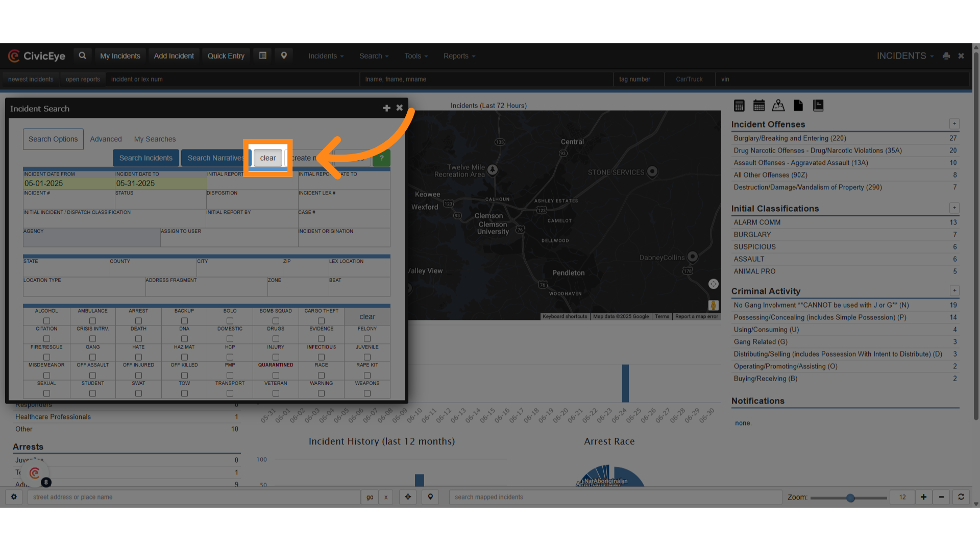Check the AMBULANCE checkbox
Viewport: 980px width, 551px height.
pyautogui.click(x=92, y=321)
